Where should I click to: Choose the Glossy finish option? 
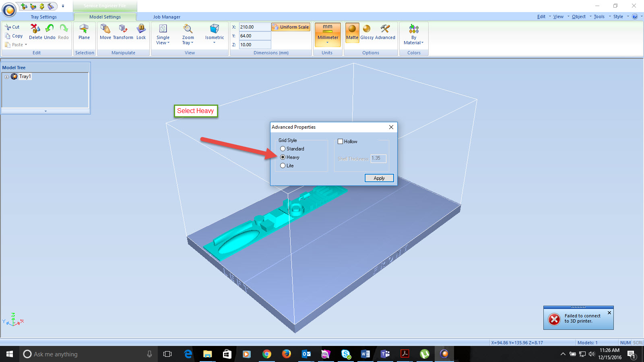367,32
